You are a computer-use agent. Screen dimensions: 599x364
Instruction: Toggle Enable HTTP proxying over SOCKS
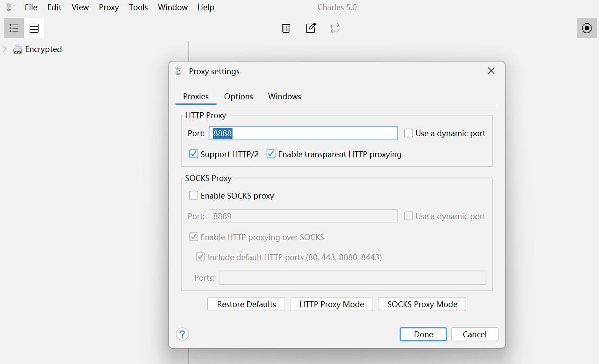point(194,237)
